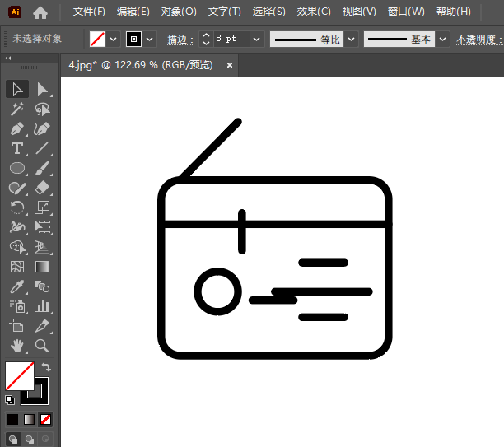
Task: Select the Ellipse tool
Action: tap(17, 168)
